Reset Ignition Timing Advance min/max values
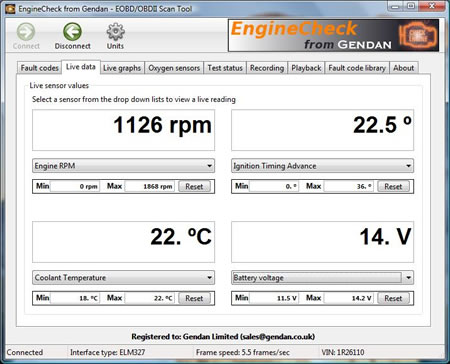450x364 pixels. [393, 186]
